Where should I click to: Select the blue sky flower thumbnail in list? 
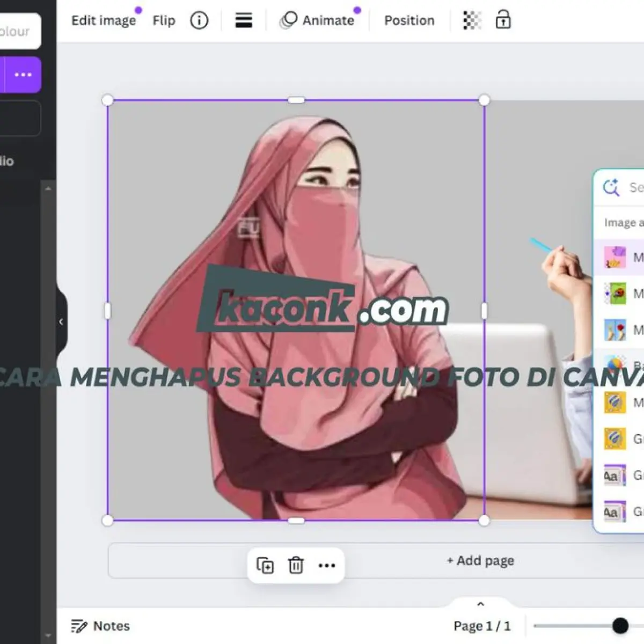pos(615,330)
